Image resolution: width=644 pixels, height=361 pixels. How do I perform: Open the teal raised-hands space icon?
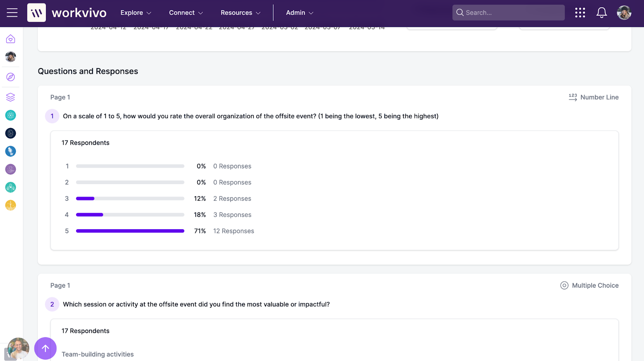tap(10, 187)
